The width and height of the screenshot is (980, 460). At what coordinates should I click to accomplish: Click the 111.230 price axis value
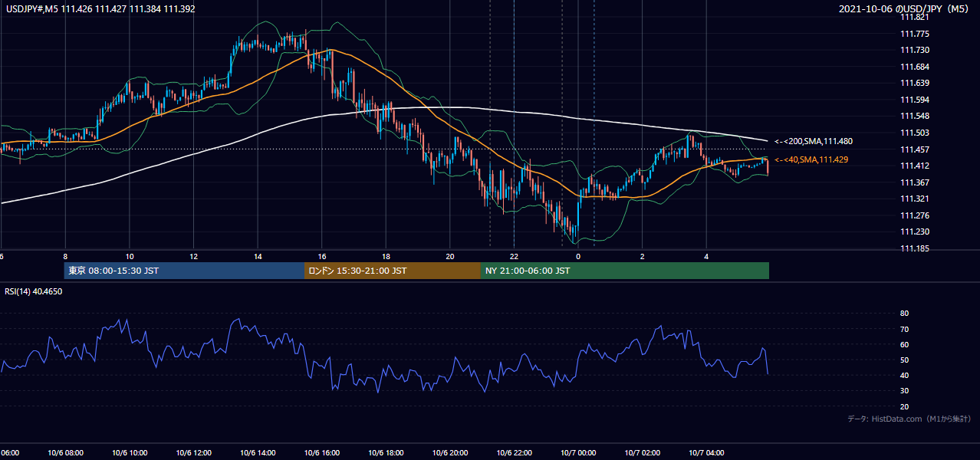tap(915, 232)
